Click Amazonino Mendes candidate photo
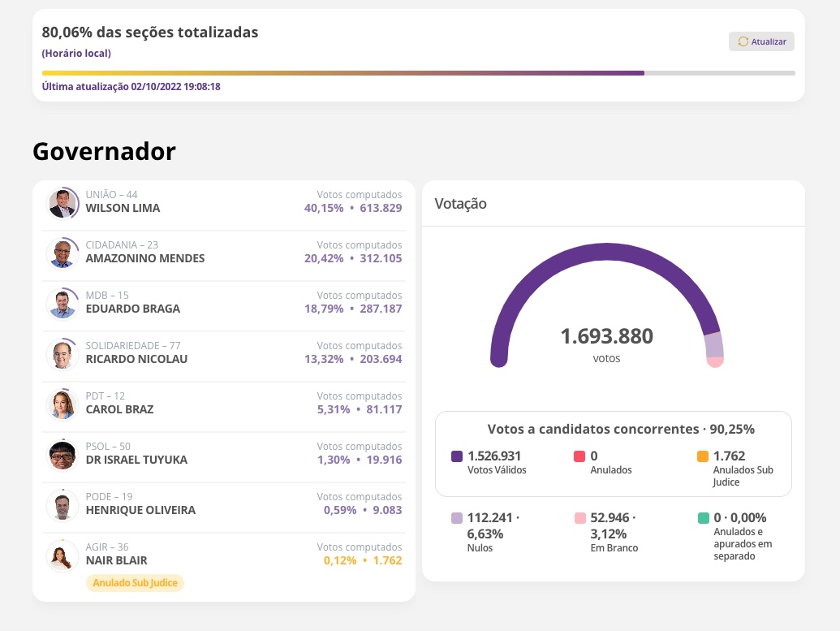The image size is (840, 631). tap(63, 253)
